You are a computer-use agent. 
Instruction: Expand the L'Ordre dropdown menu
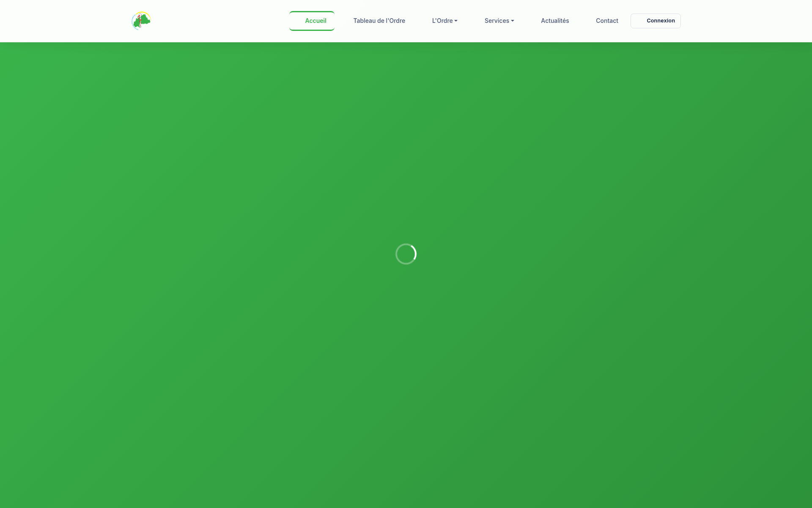(x=444, y=21)
